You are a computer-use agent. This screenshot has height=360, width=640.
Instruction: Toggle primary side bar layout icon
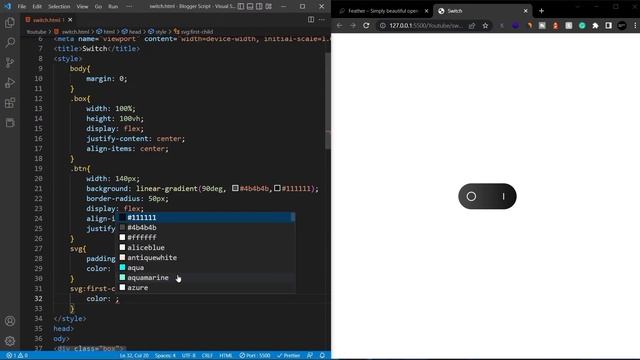(x=241, y=6)
